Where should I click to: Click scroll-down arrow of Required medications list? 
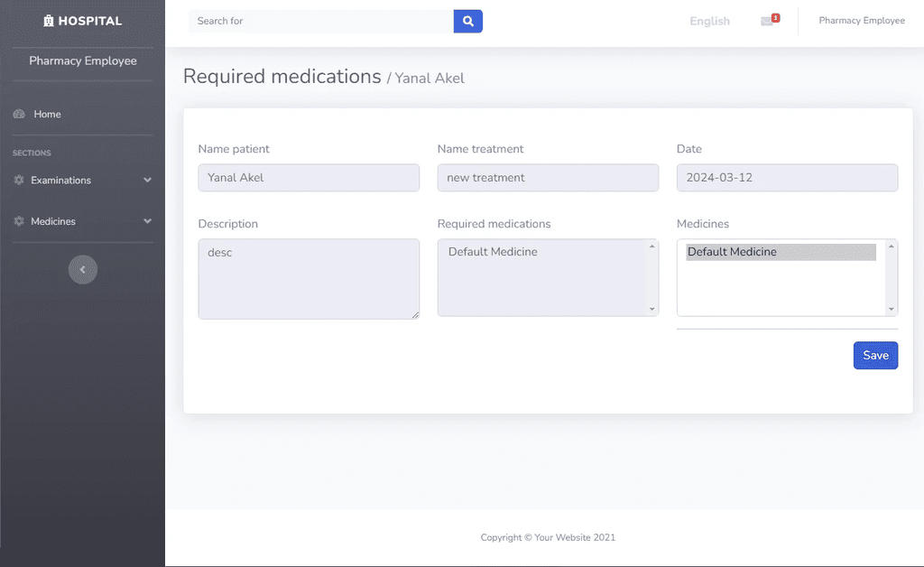651,309
